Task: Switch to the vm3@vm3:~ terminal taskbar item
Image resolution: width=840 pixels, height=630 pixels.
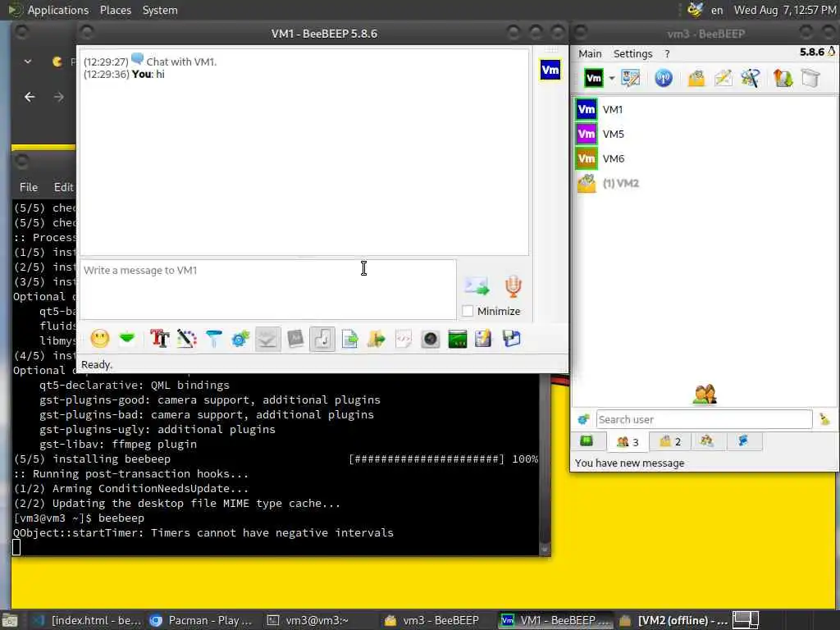Action: [316, 620]
